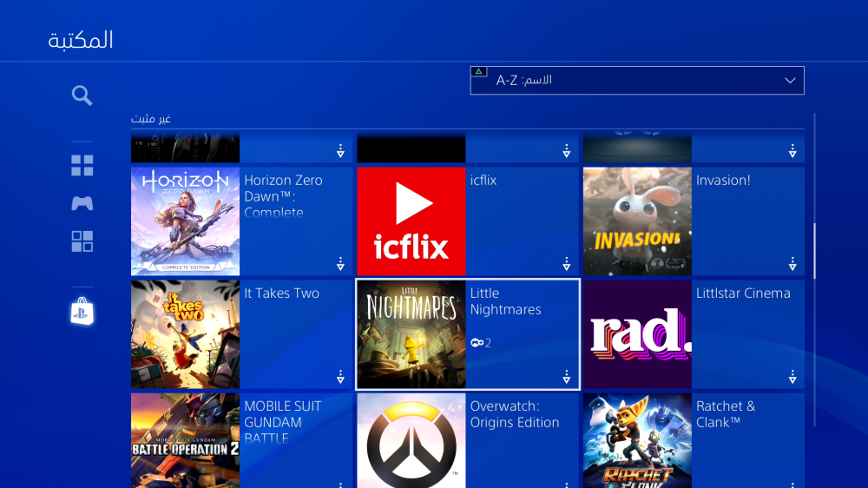Select the 'icflix' title text
This screenshot has width=868, height=488.
point(483,180)
